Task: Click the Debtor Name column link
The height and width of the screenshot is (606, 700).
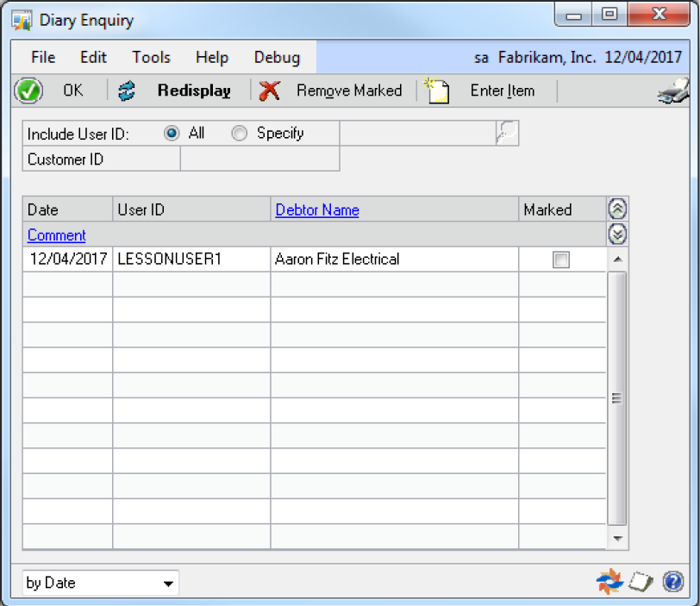Action: point(317,209)
